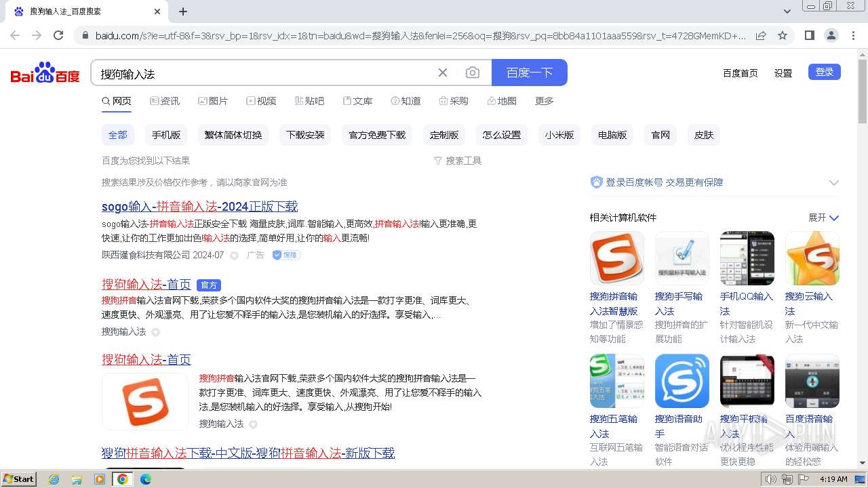This screenshot has height=488, width=868.
Task: Clear the search box with the X icon
Action: coord(443,73)
